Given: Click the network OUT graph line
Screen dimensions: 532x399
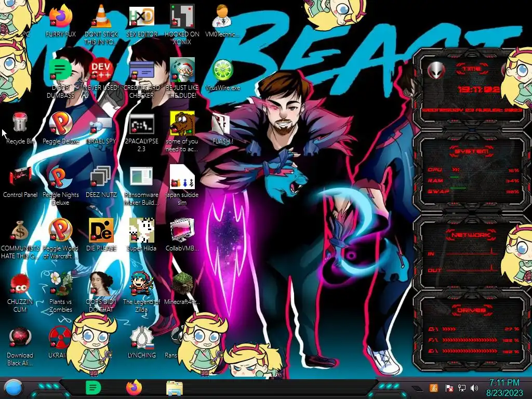Looking at the screenshot, I should tap(472, 269).
